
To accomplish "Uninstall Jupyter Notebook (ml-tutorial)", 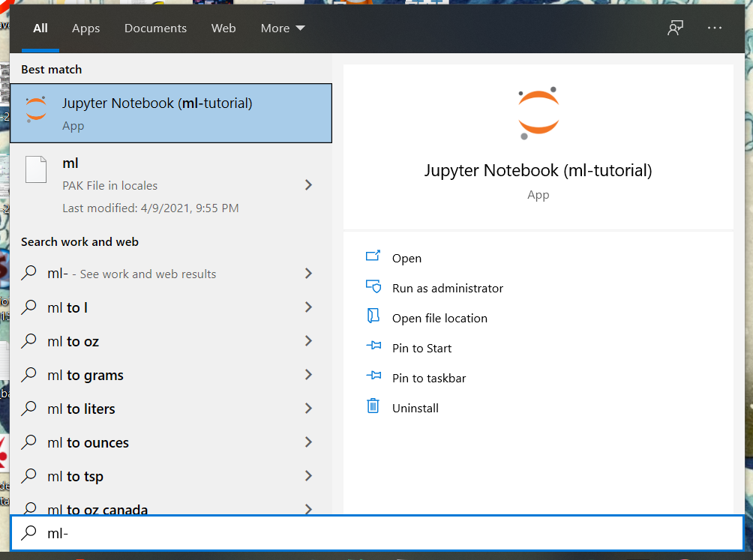I will 415,408.
